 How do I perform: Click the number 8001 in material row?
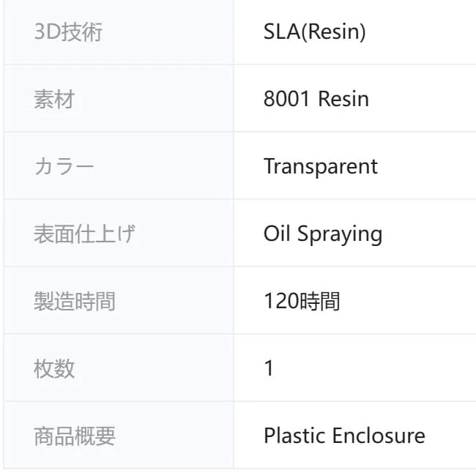click(x=287, y=99)
